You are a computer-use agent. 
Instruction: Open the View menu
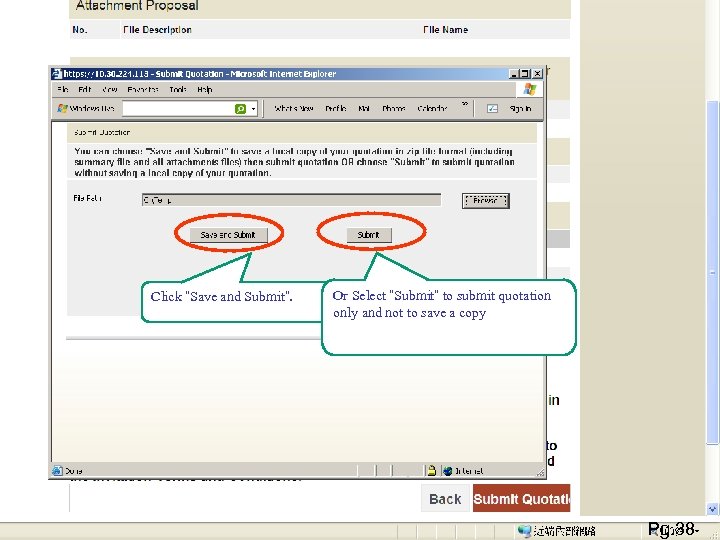(x=109, y=90)
